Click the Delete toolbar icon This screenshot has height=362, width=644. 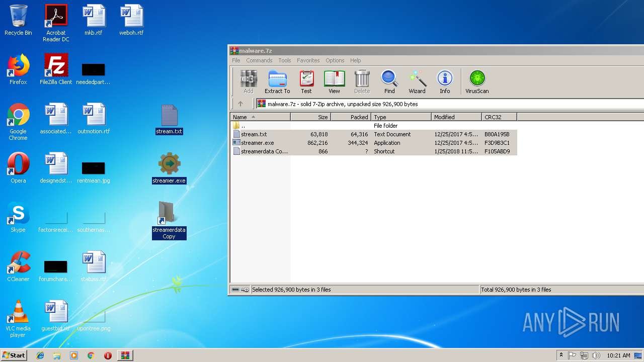click(x=362, y=82)
